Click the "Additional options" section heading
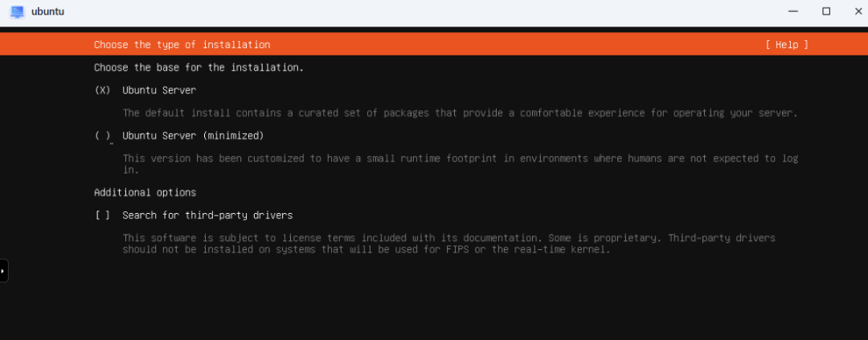868x340 pixels. coord(145,193)
